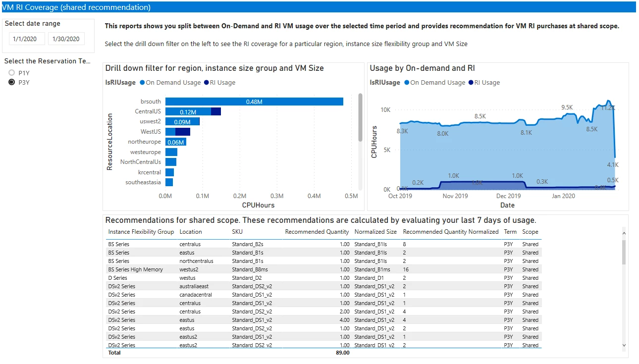Sort by Scope column header

(x=530, y=232)
